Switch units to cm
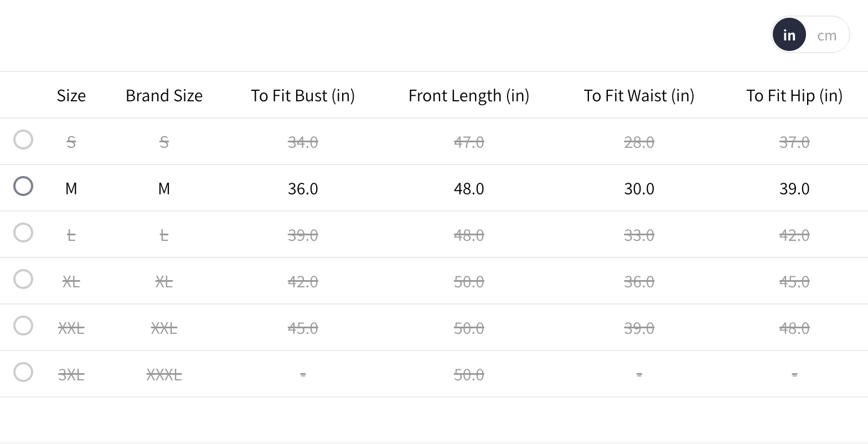This screenshot has height=444, width=868. 826,35
